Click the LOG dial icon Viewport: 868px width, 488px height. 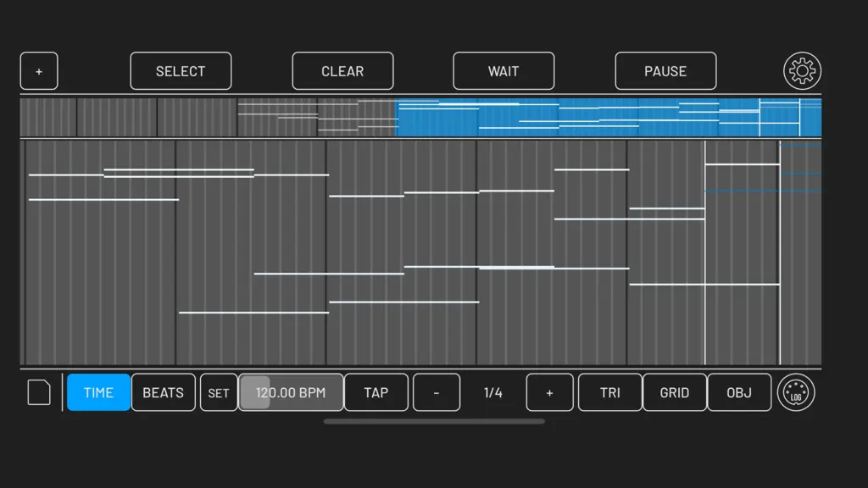tap(796, 392)
